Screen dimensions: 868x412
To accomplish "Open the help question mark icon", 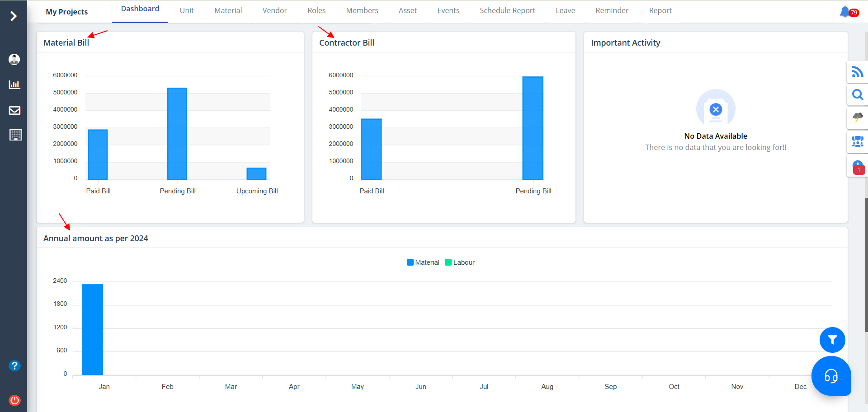I will pos(14,365).
